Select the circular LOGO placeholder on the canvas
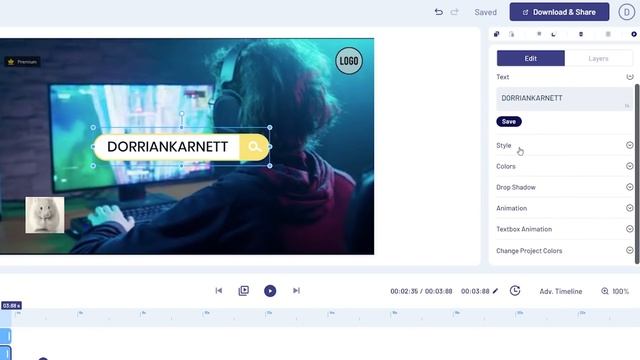 pos(349,61)
